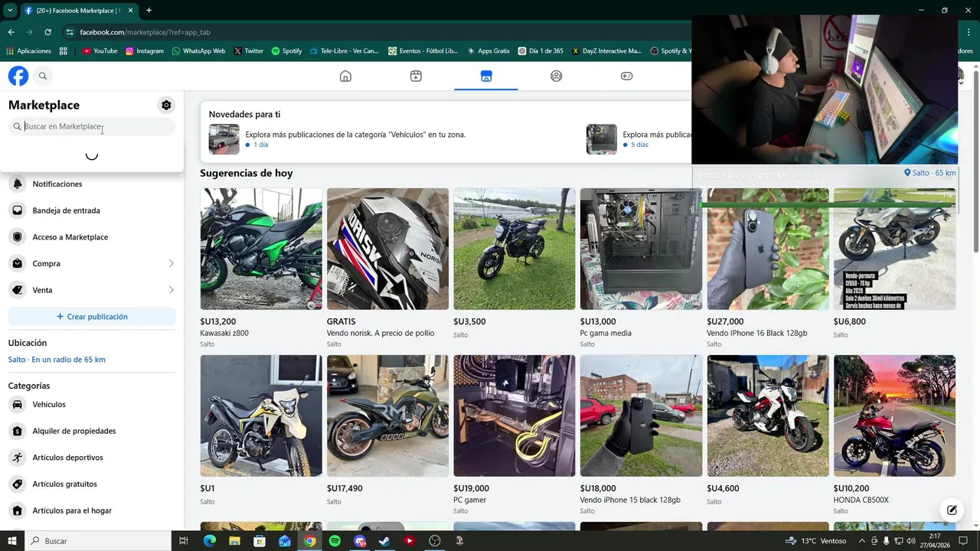The width and height of the screenshot is (980, 551).
Task: Click the site info icon in address bar
Action: click(x=70, y=32)
